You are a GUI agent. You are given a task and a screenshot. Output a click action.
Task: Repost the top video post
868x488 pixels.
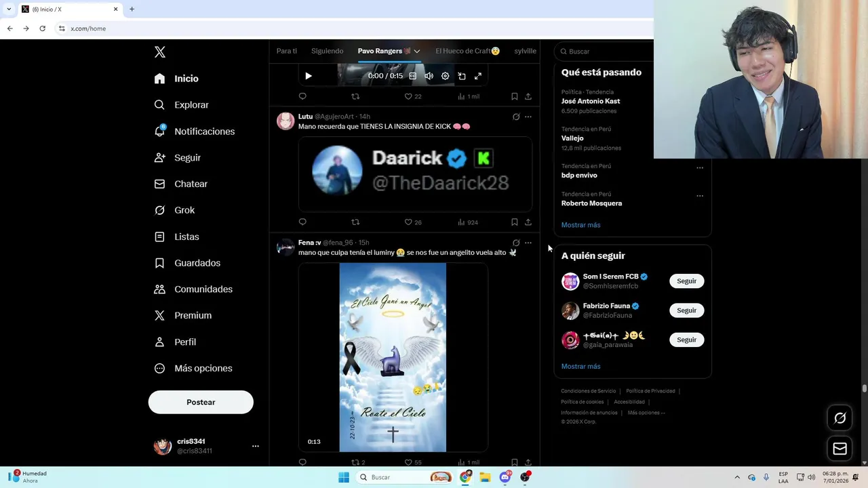355,96
